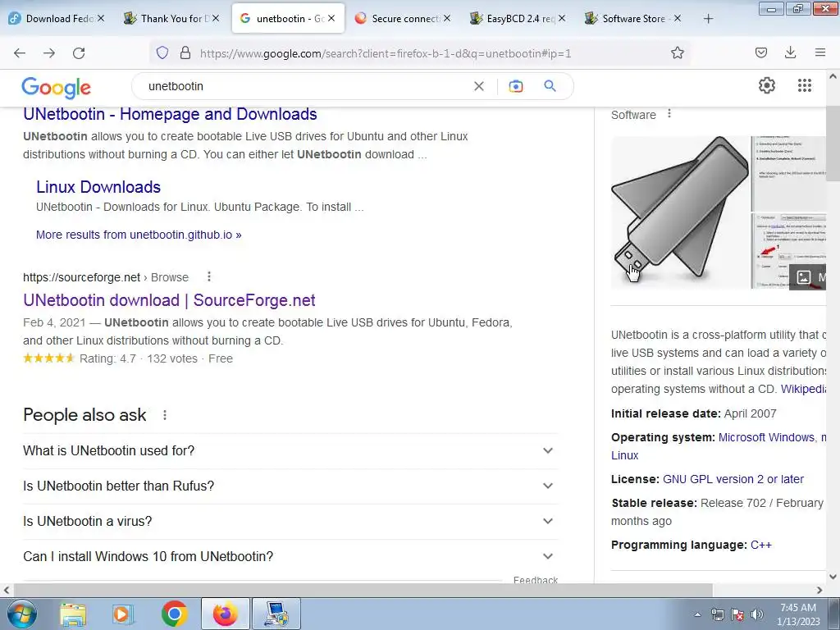Open the network icon in the system tray

[717, 614]
